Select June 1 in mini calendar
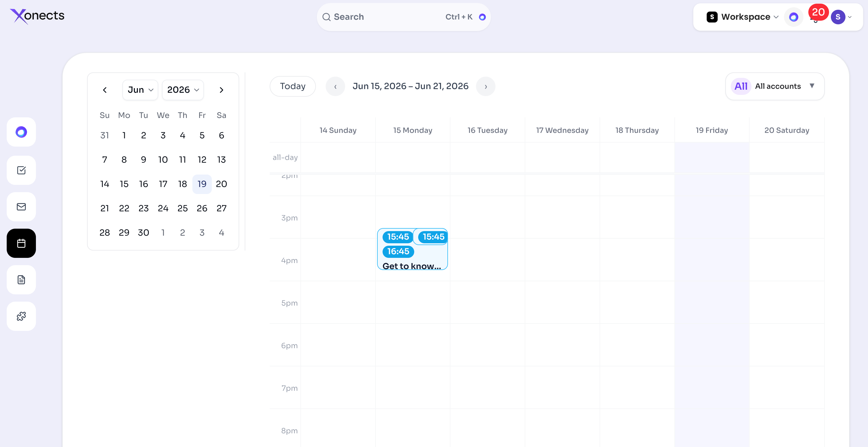Screen dimensions: 868x447 [x=124, y=135]
